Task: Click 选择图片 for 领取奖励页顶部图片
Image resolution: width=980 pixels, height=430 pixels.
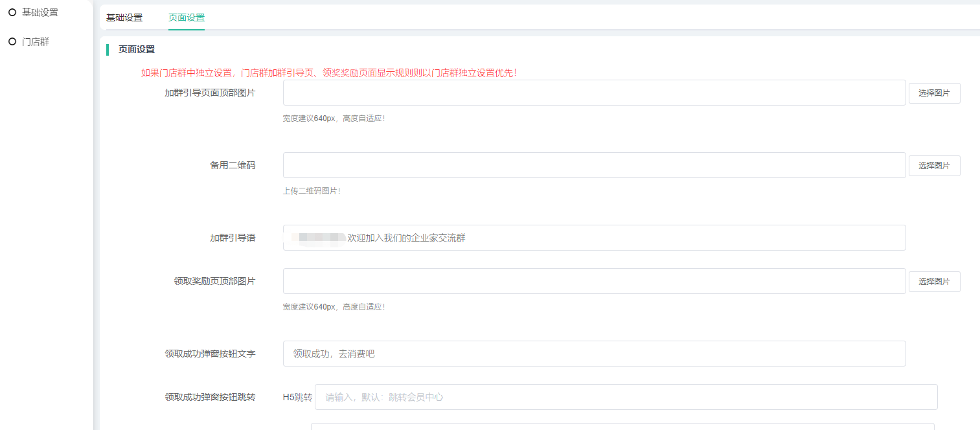Action: coord(934,282)
